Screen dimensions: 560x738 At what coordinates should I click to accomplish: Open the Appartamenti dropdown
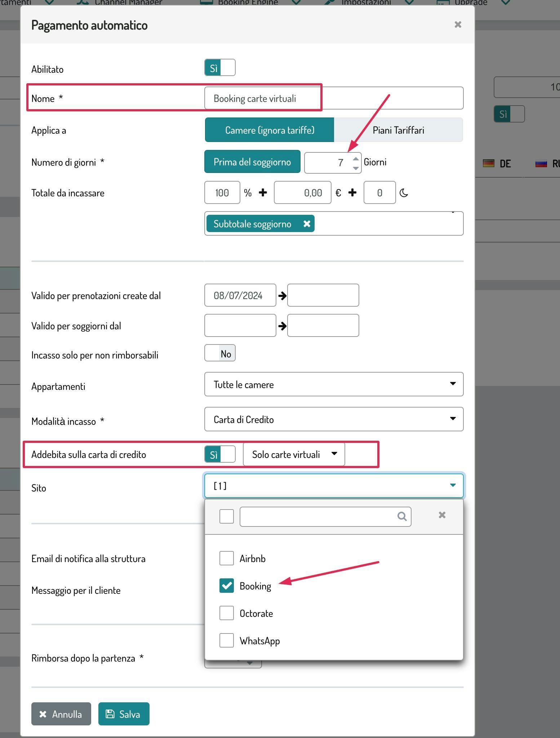334,384
